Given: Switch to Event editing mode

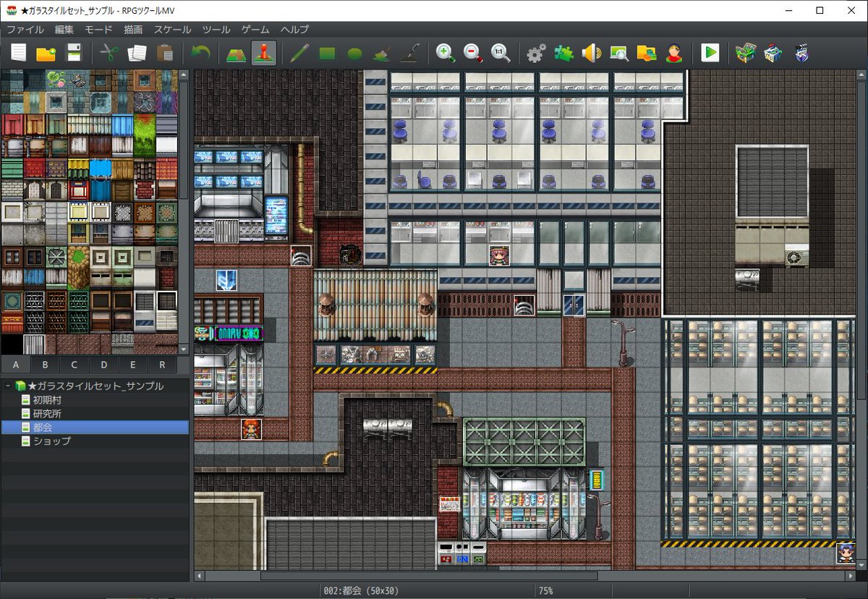Looking at the screenshot, I should point(263,53).
